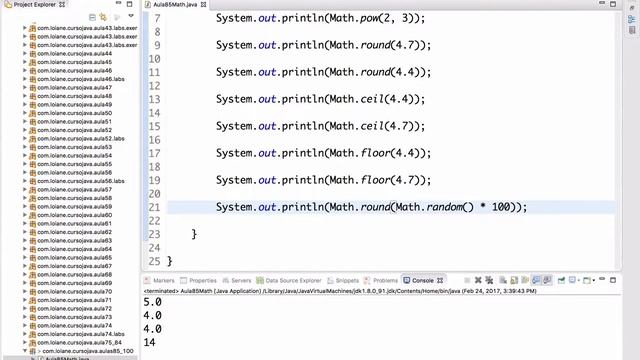Select package com.loiane.cursojava.aula75_84

coord(79,342)
